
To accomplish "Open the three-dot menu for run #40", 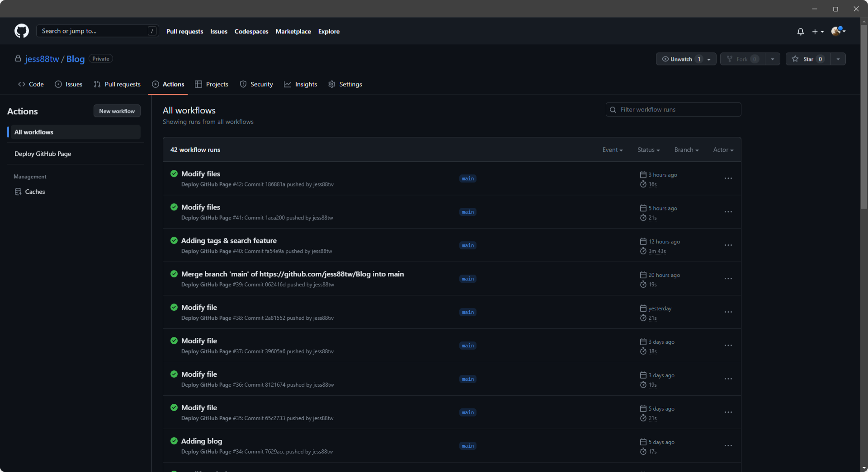I will point(728,245).
